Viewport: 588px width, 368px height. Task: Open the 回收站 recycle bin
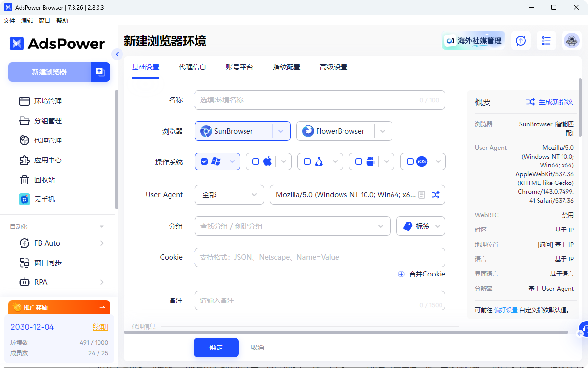click(44, 180)
